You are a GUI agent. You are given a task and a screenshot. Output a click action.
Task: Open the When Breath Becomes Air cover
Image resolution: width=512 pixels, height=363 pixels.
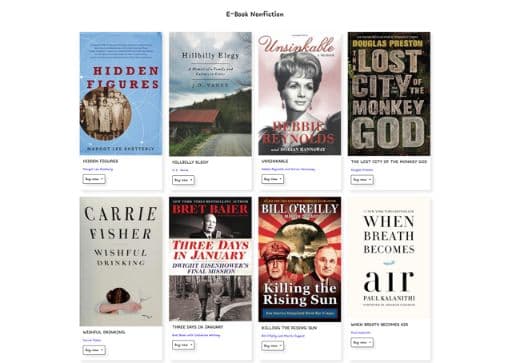tap(389, 258)
